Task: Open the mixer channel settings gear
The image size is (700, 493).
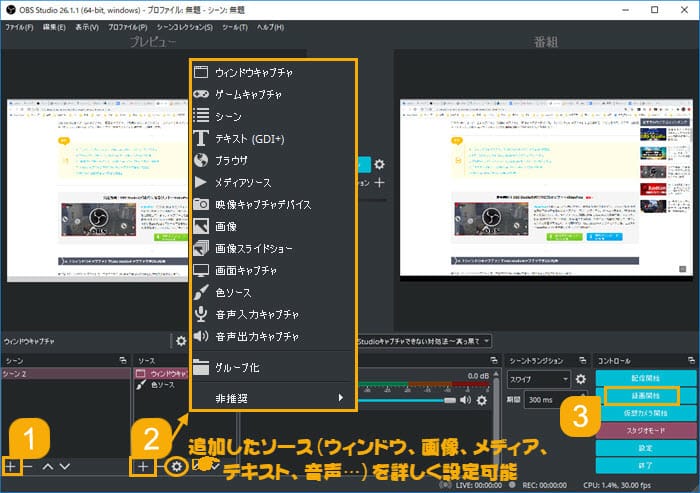Action: (x=482, y=400)
